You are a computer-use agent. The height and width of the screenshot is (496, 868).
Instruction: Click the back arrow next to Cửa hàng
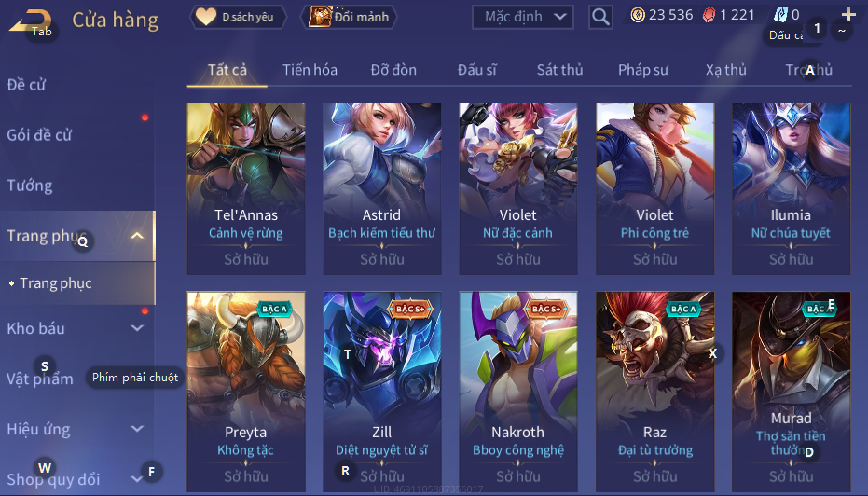click(31, 21)
